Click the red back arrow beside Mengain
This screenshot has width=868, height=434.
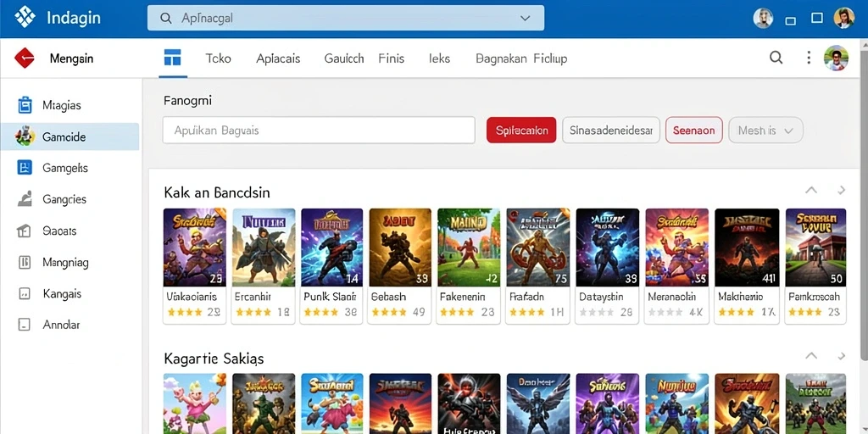pos(25,58)
